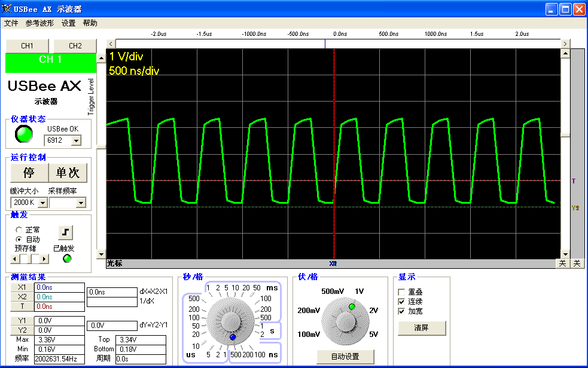This screenshot has width=588, height=368.
Task: Switch to the CH2 channel button
Action: (75, 46)
